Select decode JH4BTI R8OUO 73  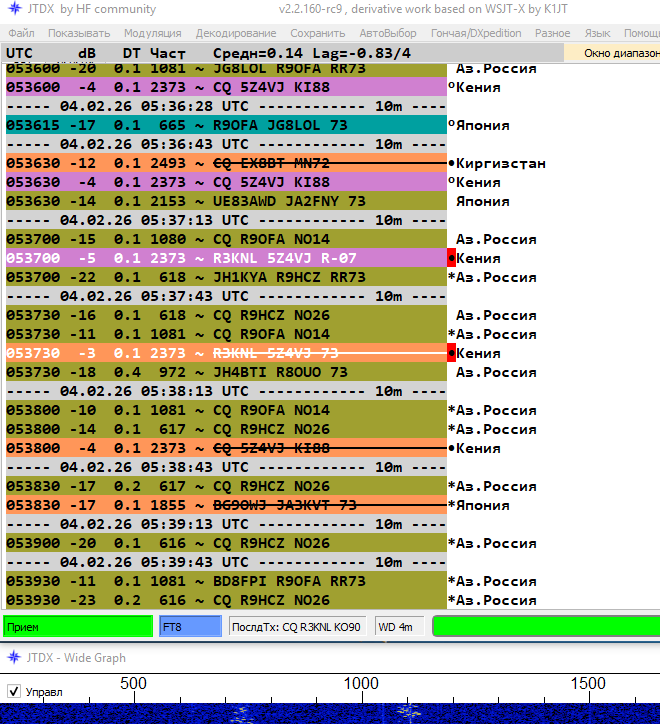point(226,372)
